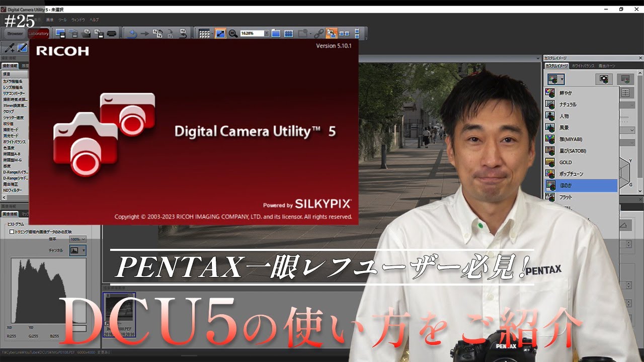Screen dimensions: 644x362
Task: Select シャッター速度 row in shooting info
Action: pyautogui.click(x=15, y=118)
